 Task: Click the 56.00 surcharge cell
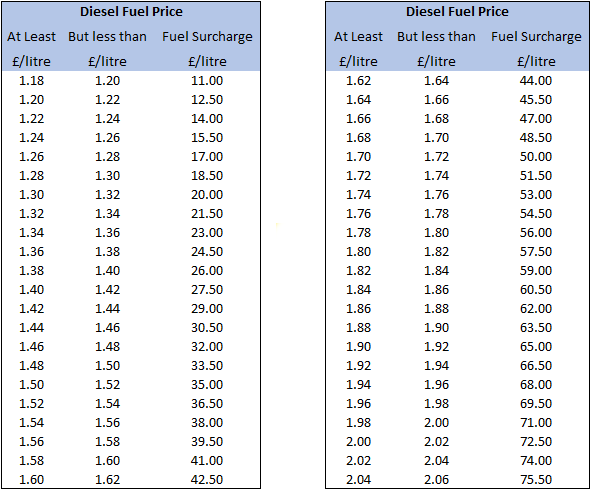pyautogui.click(x=536, y=233)
